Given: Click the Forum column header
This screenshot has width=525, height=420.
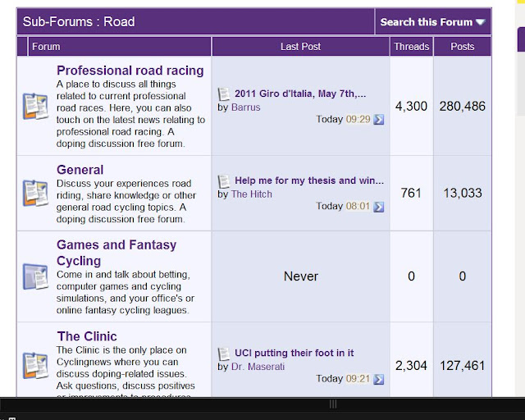Looking at the screenshot, I should [46, 47].
